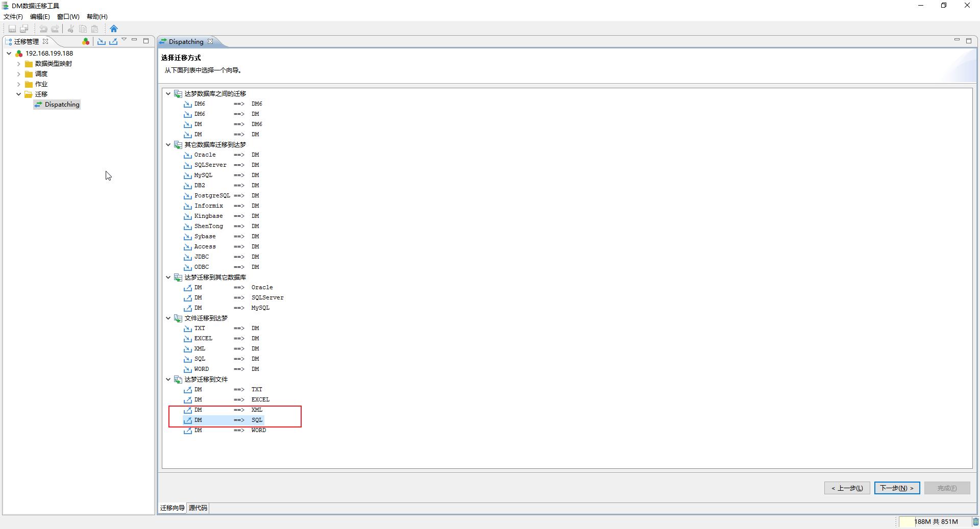Click the import arrow icon in migration panel
This screenshot has width=980, height=529.
[102, 41]
